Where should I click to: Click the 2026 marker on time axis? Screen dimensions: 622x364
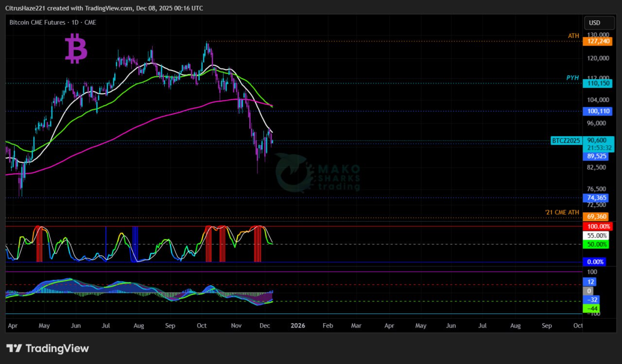click(297, 326)
